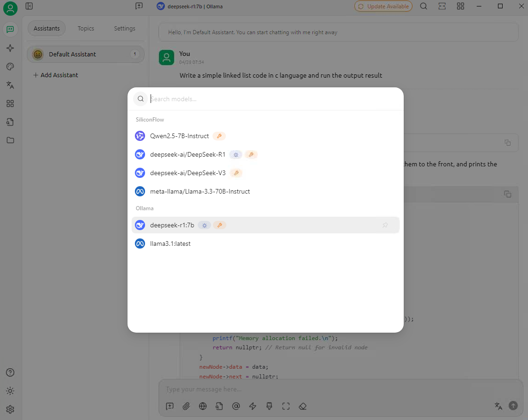528x420 pixels.
Task: Select deepseek-r1:7b Ollama model
Action: coord(265,225)
